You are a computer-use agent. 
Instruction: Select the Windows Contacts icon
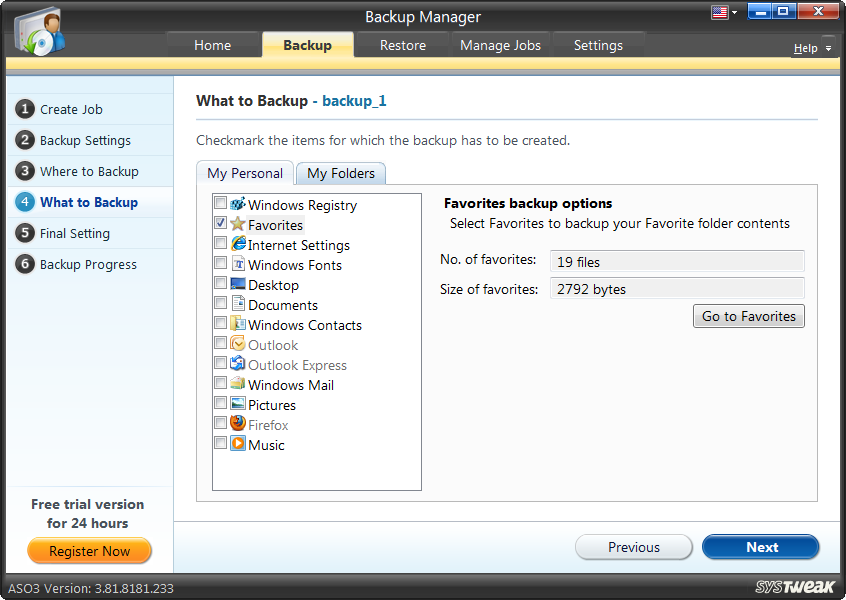point(237,324)
